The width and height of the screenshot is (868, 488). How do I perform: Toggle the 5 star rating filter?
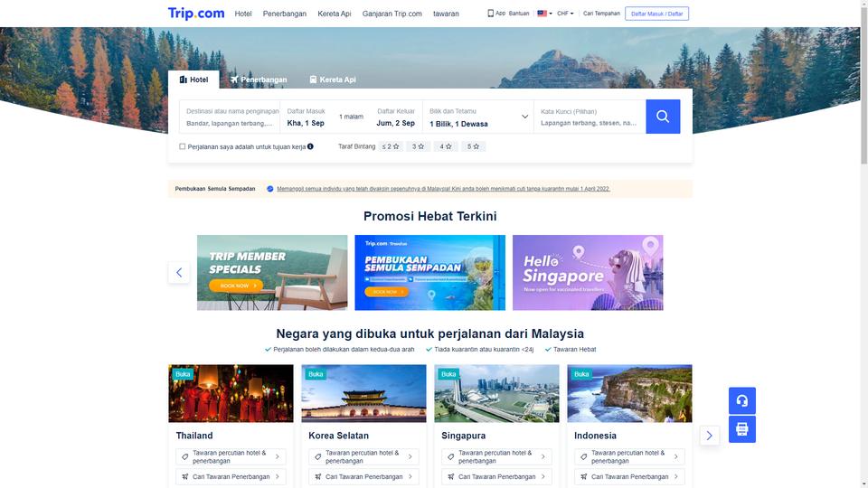pyautogui.click(x=473, y=146)
